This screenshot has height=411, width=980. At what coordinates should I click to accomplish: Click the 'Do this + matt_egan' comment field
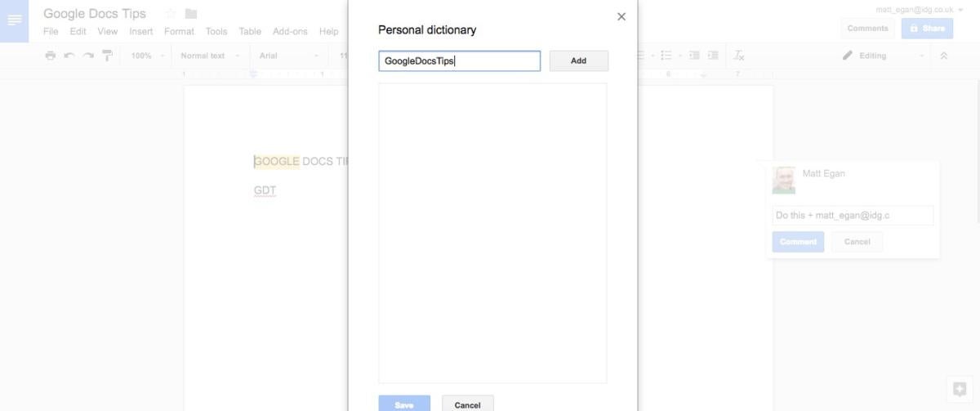coord(853,216)
